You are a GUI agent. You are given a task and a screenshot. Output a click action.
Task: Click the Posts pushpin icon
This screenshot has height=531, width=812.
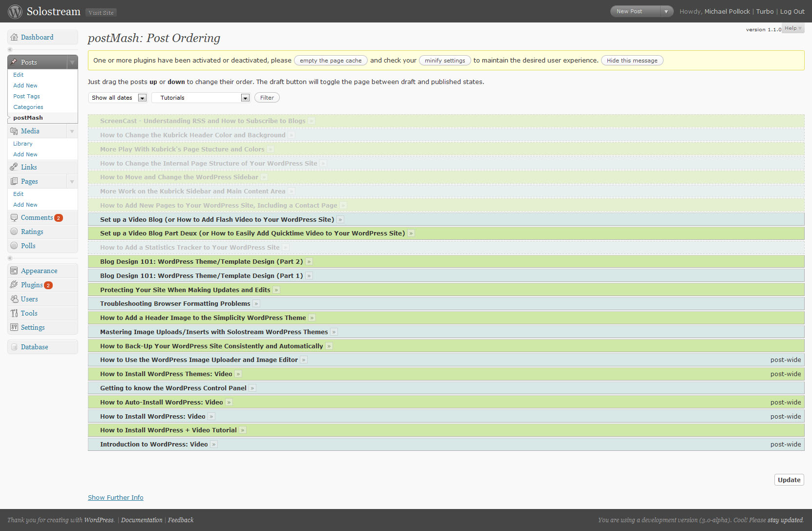[14, 62]
